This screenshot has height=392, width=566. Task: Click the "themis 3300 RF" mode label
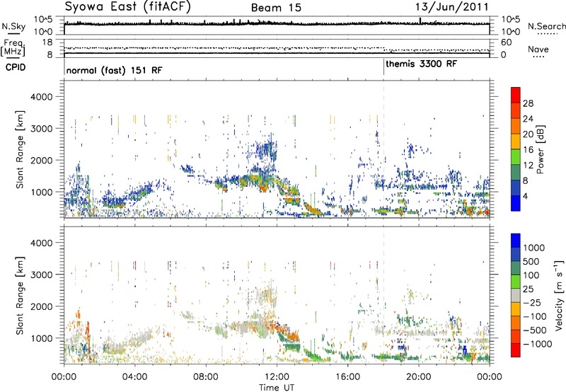pyautogui.click(x=421, y=64)
